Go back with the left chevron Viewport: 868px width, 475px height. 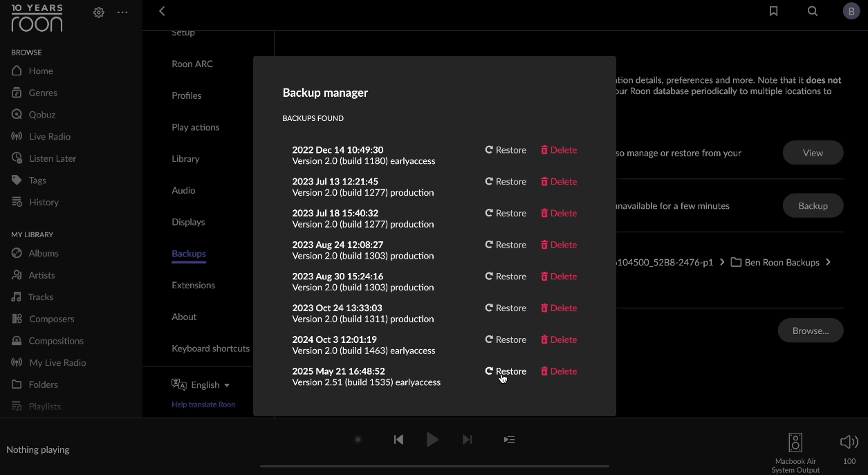click(x=162, y=11)
